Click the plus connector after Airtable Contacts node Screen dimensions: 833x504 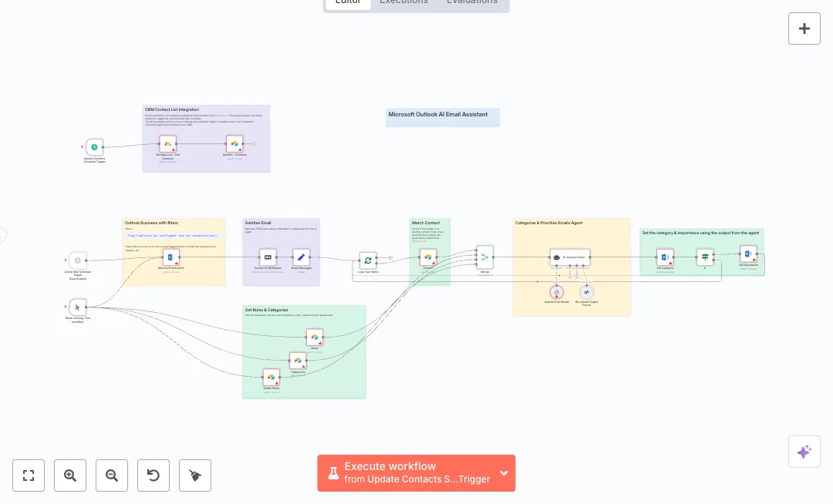(254, 144)
